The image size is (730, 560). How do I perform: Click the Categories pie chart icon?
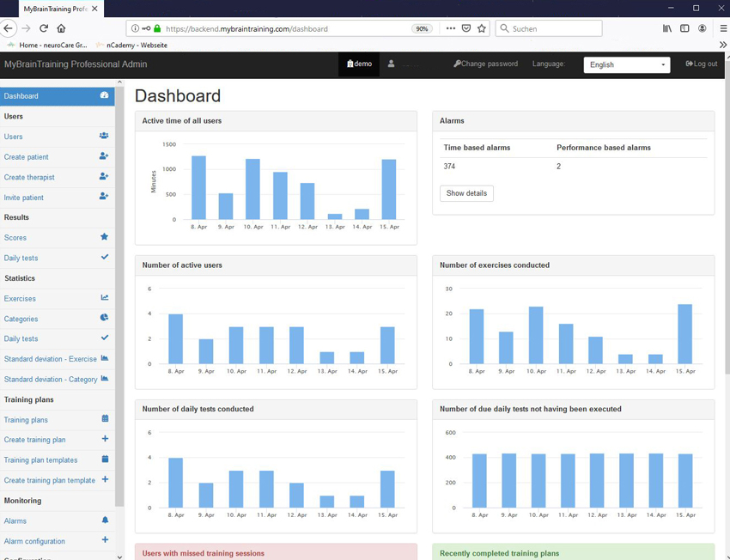pos(104,318)
